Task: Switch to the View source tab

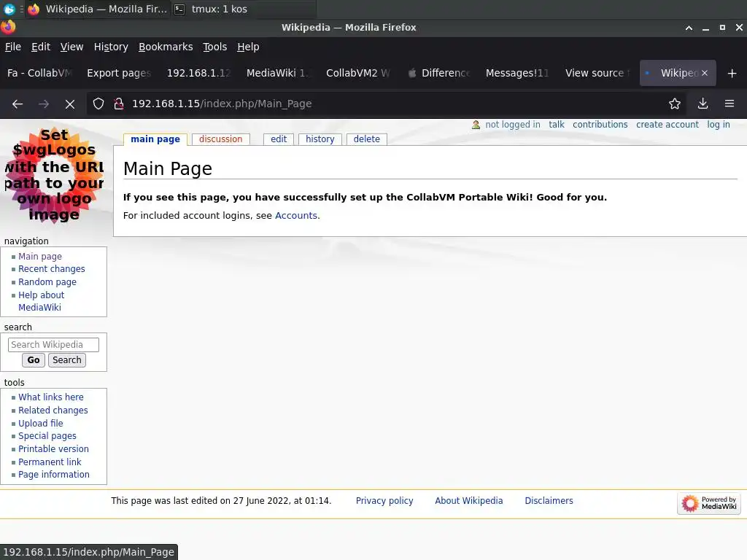Action: 597,73
